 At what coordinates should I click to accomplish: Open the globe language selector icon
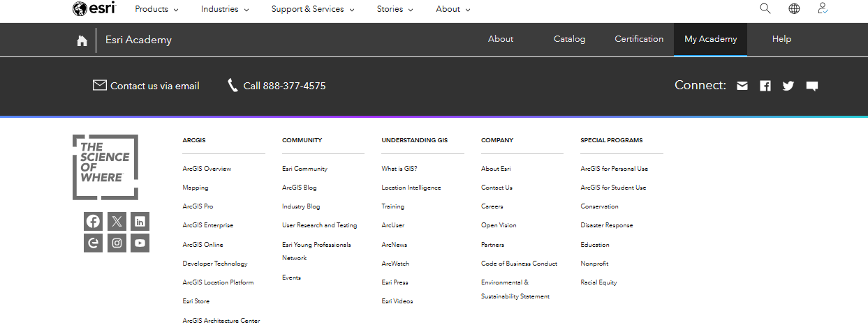(794, 8)
